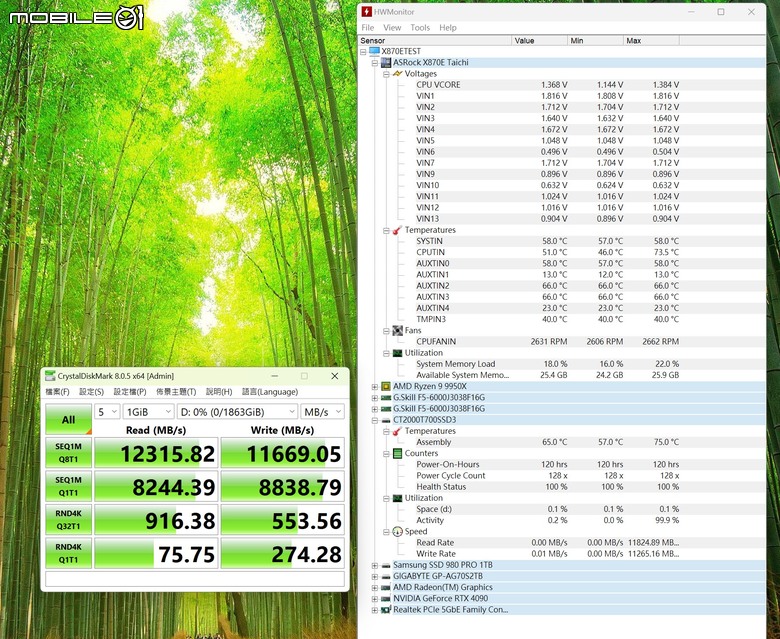Click the 12315.82 SEQ1M Q8T1 read result

[x=156, y=453]
